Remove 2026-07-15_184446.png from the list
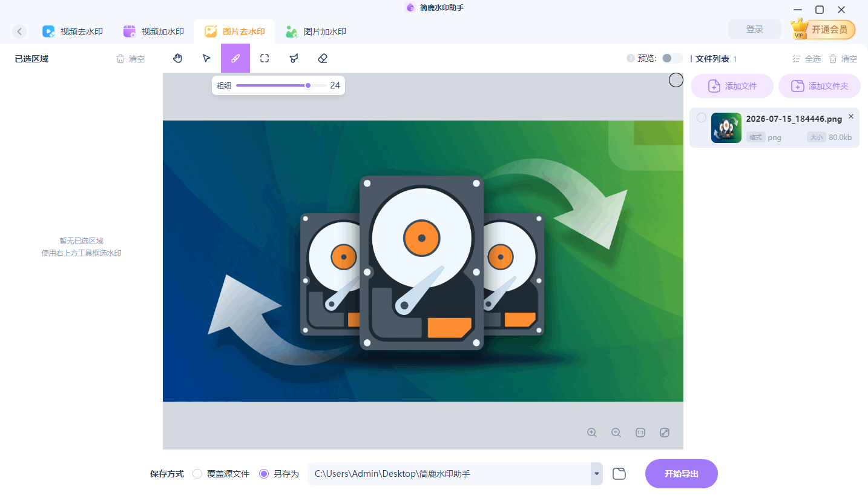The height and width of the screenshot is (498, 868). tap(851, 116)
